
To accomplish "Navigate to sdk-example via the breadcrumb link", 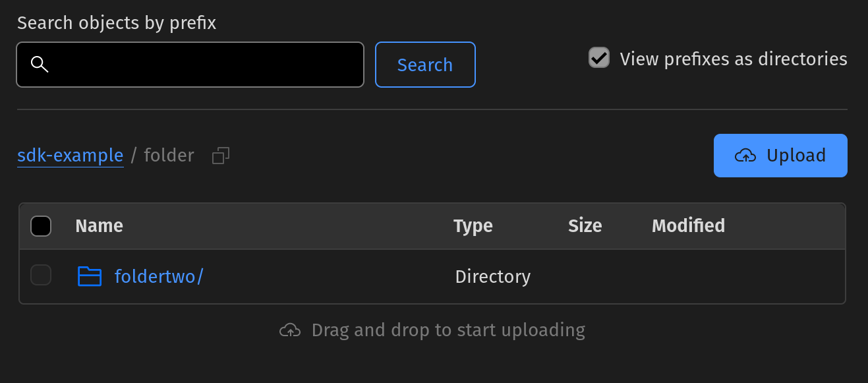I will click(70, 155).
